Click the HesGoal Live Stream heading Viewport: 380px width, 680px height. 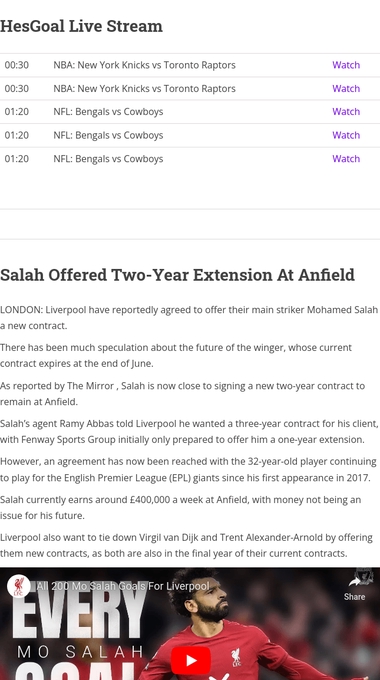[x=81, y=26]
